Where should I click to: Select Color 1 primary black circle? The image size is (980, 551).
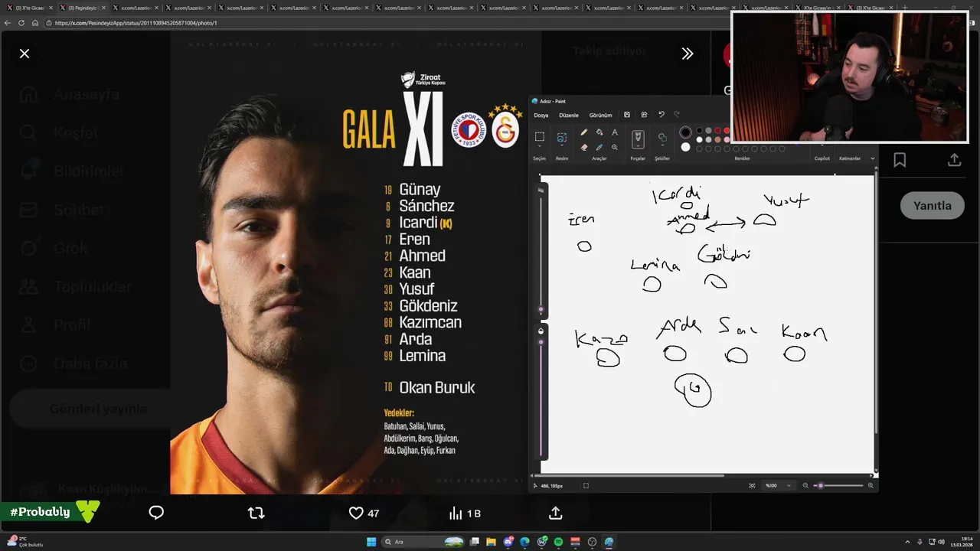pyautogui.click(x=685, y=132)
